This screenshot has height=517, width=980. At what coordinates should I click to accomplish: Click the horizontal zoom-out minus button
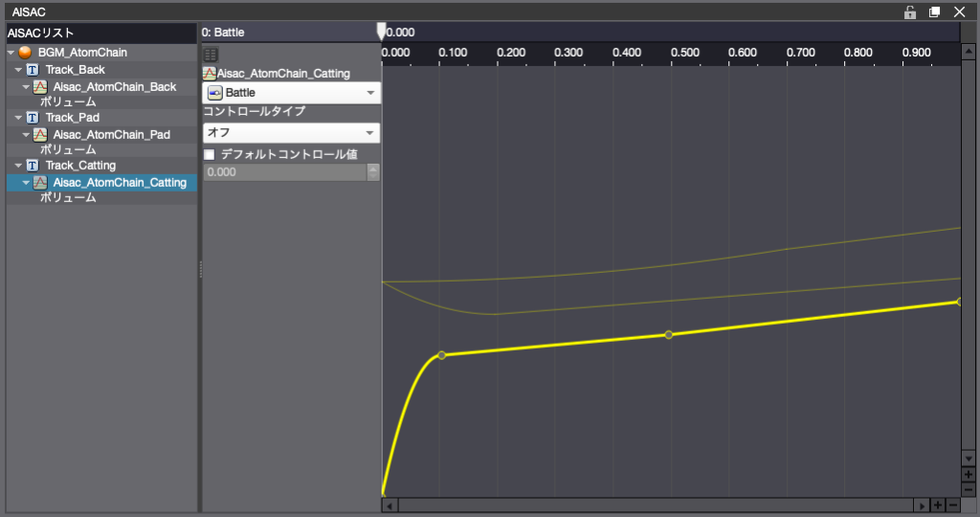click(x=952, y=506)
